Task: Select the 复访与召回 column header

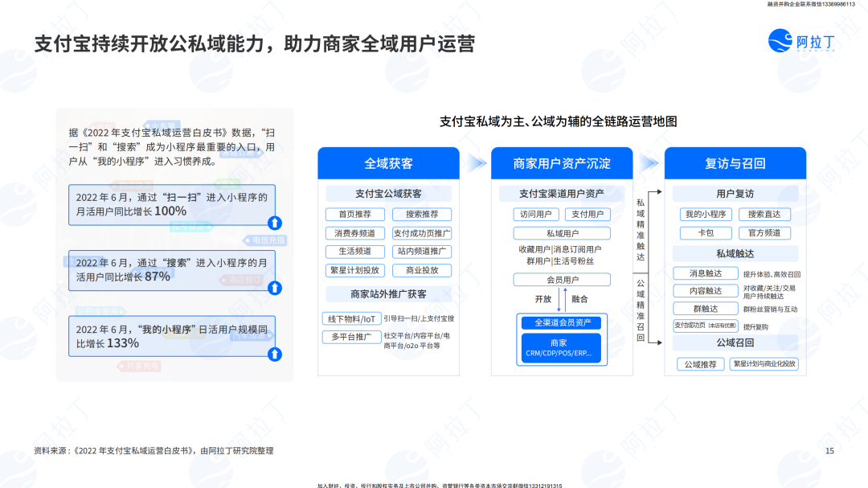Action: pos(735,163)
